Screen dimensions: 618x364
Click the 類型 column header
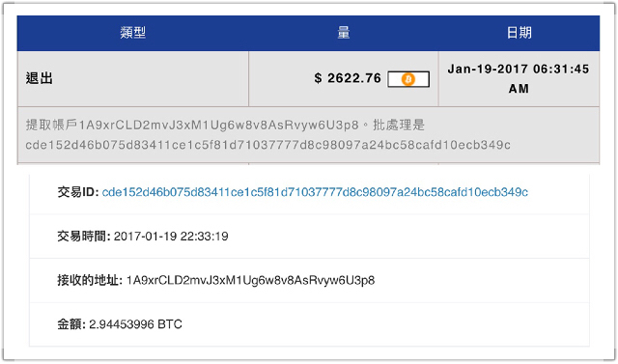click(x=133, y=33)
